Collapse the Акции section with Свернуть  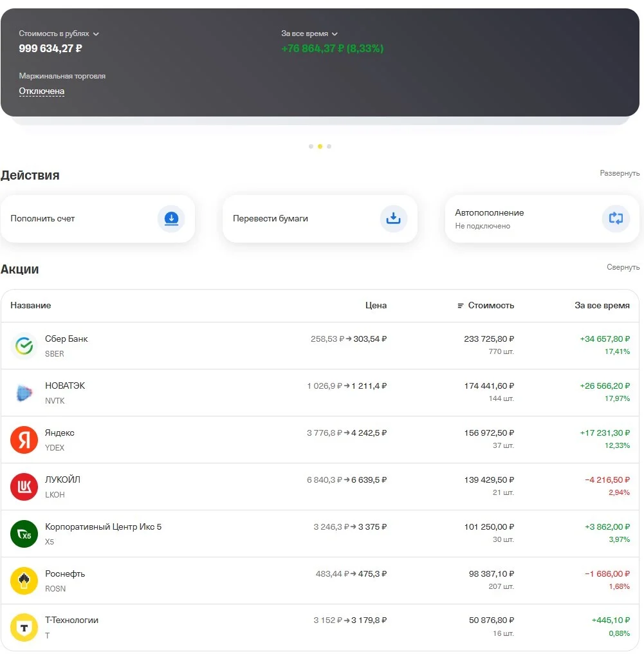pos(623,267)
